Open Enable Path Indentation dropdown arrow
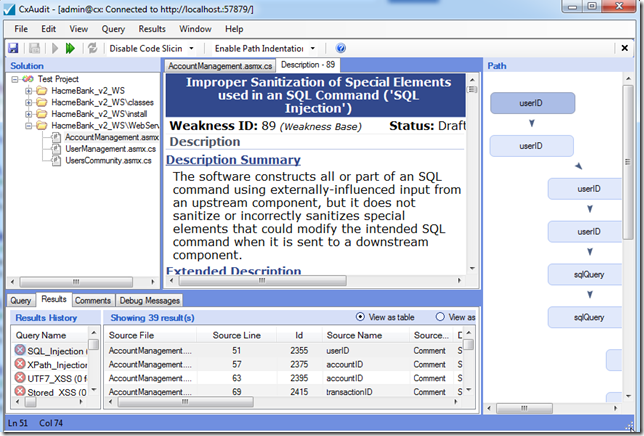 [313, 48]
